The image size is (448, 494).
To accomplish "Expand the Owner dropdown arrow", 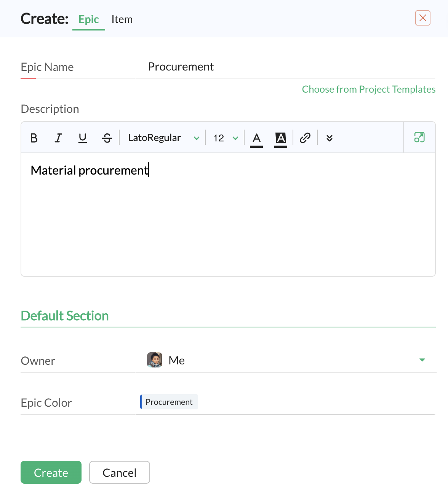I will (x=422, y=360).
